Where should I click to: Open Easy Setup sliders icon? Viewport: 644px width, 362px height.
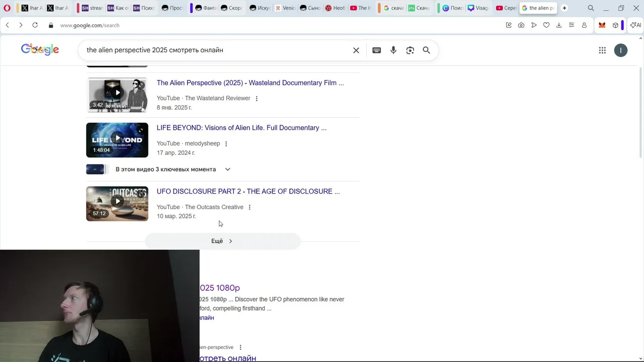572,25
